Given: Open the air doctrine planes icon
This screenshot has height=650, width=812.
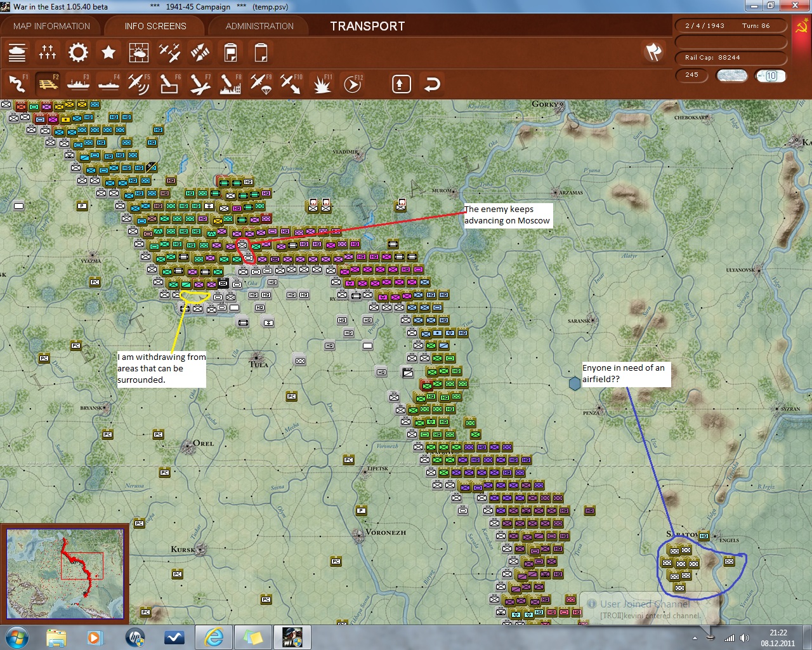Looking at the screenshot, I should (x=169, y=53).
